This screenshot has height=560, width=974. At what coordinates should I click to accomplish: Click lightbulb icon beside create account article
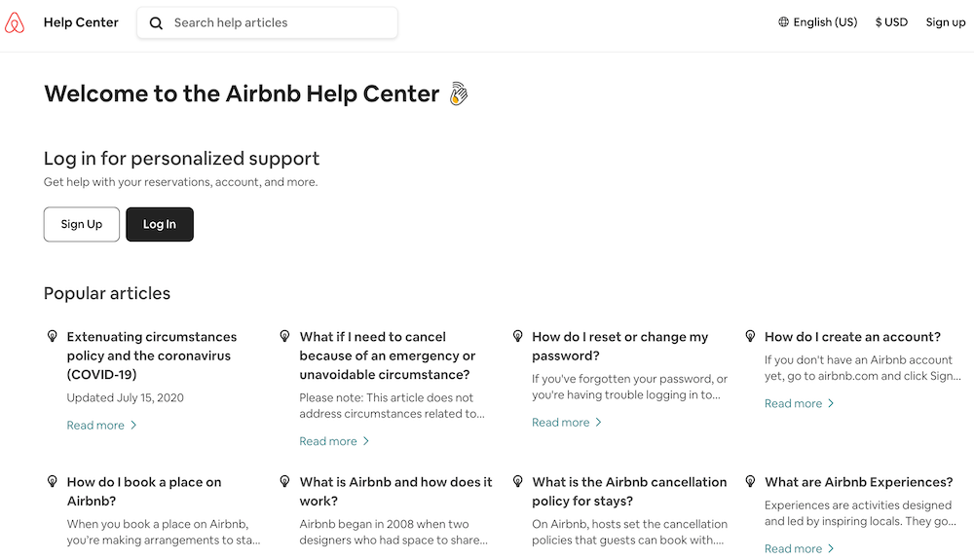pos(750,337)
